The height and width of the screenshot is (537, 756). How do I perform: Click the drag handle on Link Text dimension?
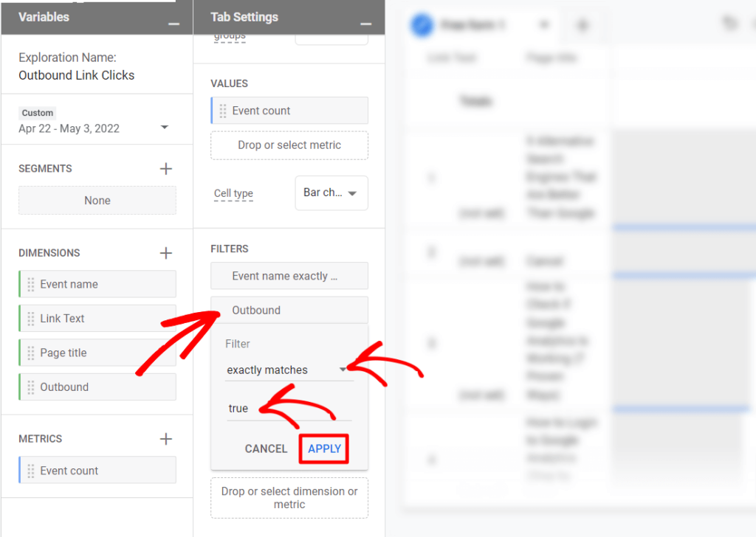[x=29, y=318]
